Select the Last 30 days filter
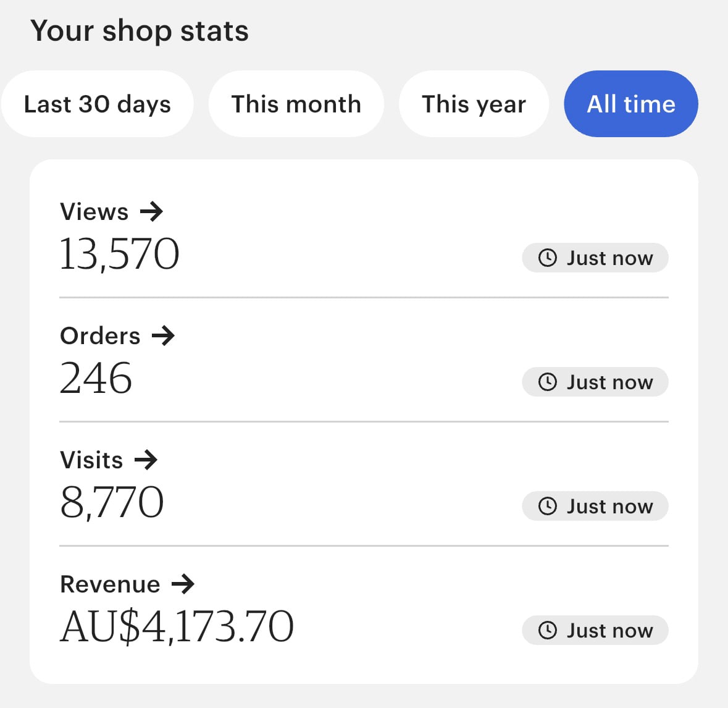 98,104
